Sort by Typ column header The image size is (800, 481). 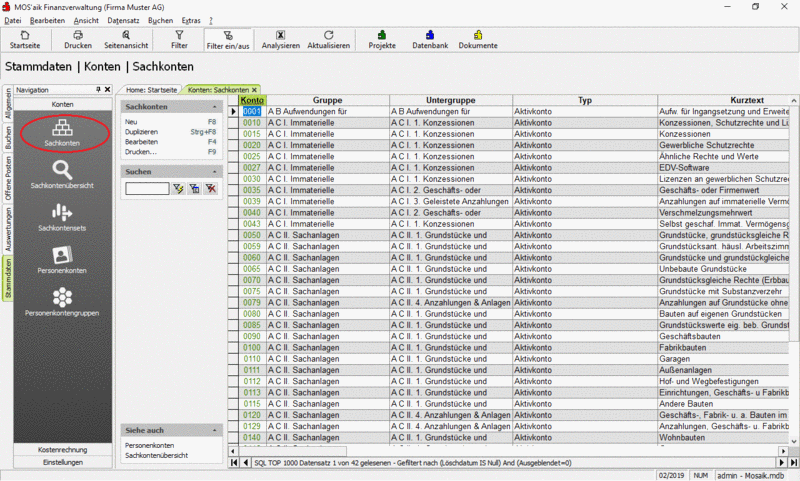coord(585,100)
